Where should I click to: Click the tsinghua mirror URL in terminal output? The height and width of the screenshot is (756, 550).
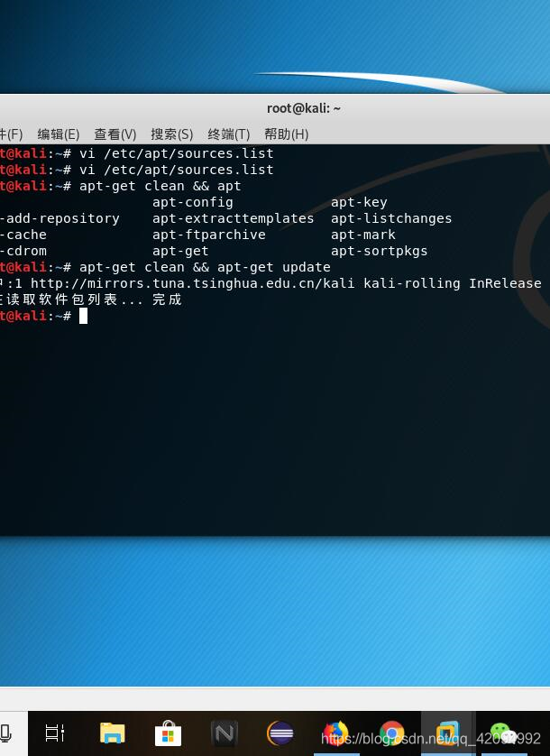(x=193, y=283)
